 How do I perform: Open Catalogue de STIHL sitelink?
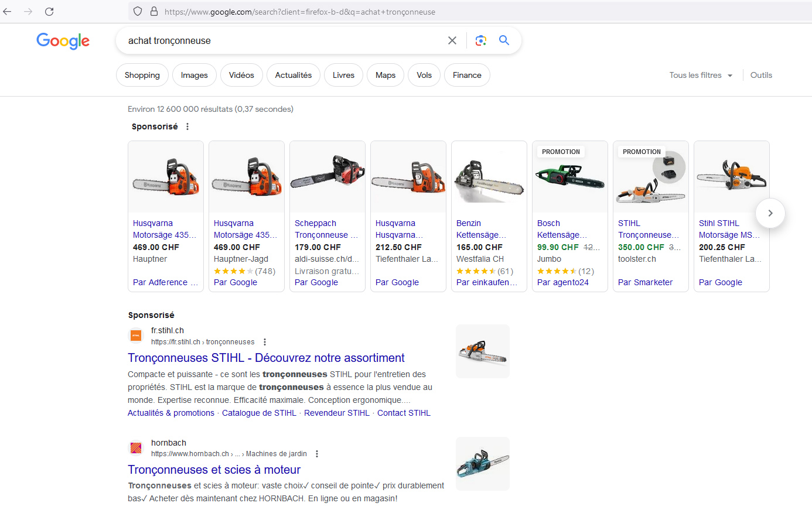[x=259, y=413]
